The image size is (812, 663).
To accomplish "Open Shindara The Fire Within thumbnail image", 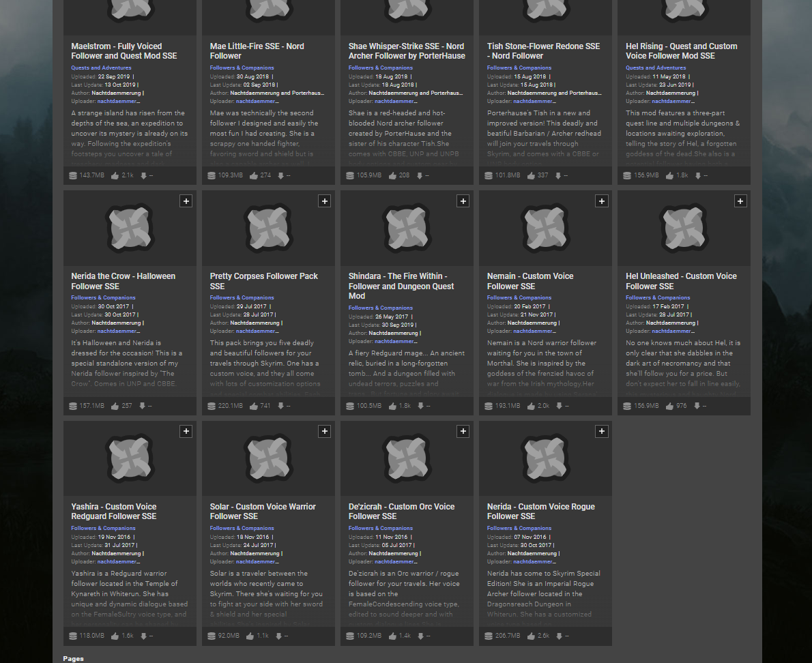I will click(x=407, y=229).
